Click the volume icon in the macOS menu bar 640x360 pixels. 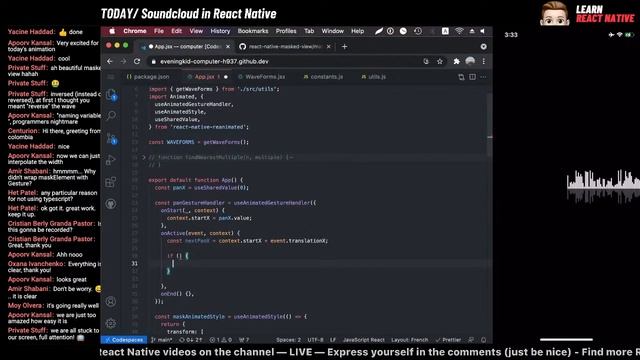[x=482, y=31]
